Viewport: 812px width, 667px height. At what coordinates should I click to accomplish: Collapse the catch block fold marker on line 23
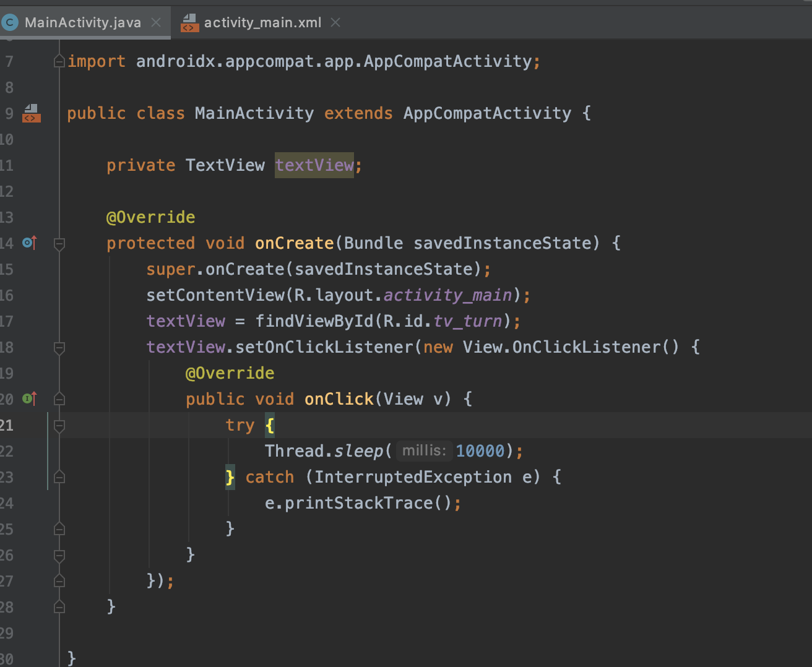tap(59, 477)
